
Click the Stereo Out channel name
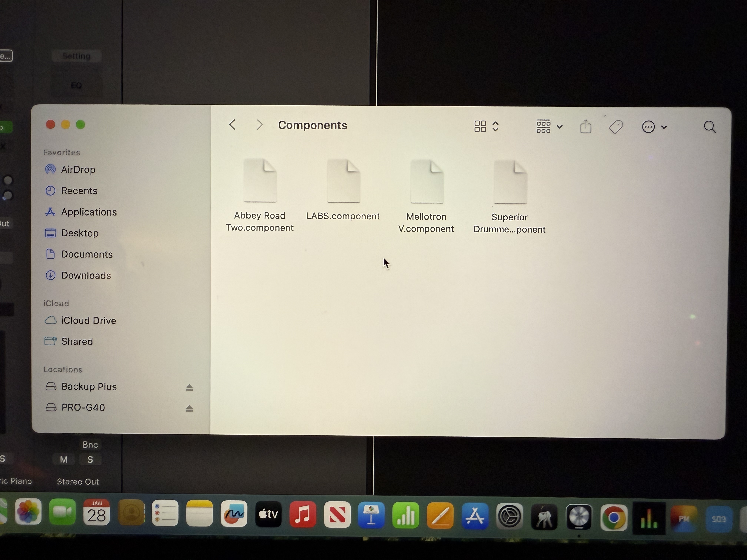click(78, 482)
